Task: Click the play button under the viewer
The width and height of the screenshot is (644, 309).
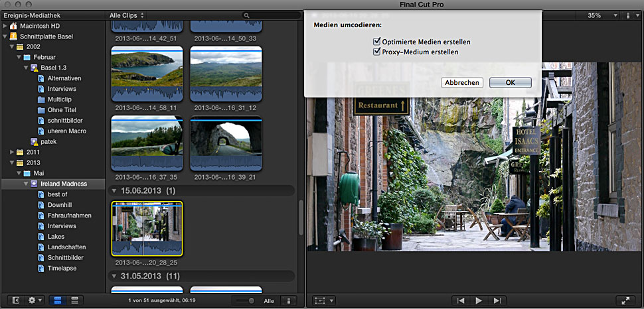Action: (478, 300)
